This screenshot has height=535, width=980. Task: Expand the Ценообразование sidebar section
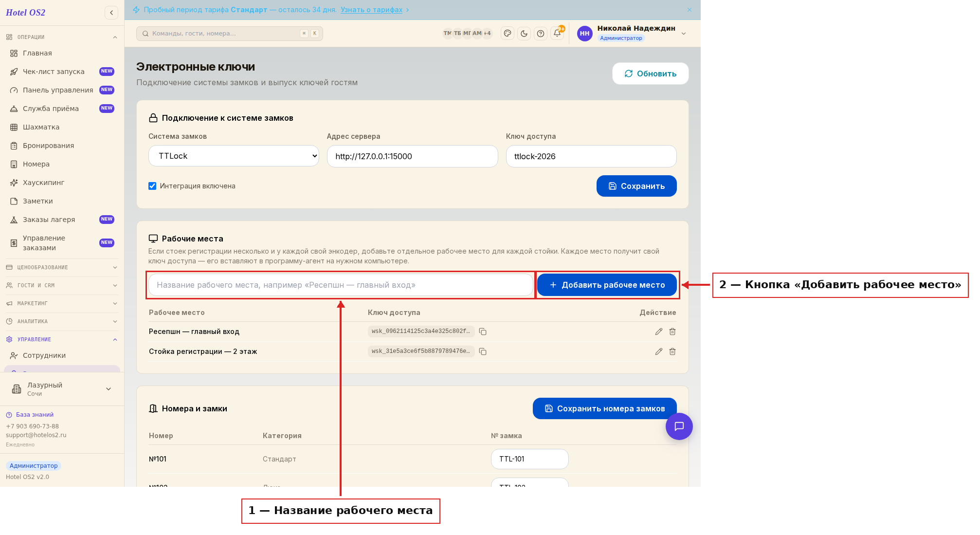62,267
